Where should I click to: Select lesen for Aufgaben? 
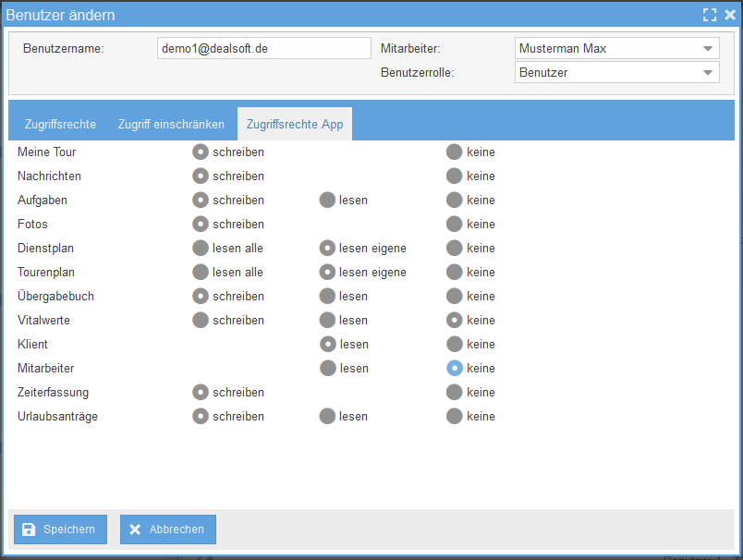tap(327, 200)
